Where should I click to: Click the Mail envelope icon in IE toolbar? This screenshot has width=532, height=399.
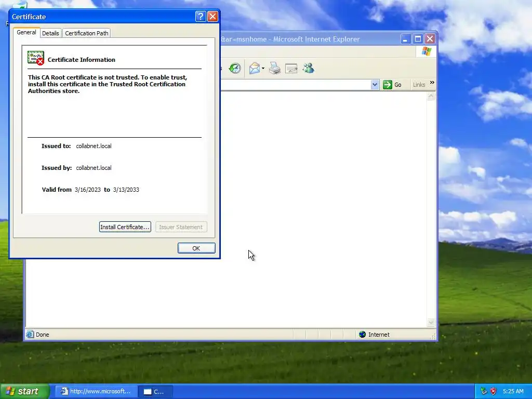point(255,69)
